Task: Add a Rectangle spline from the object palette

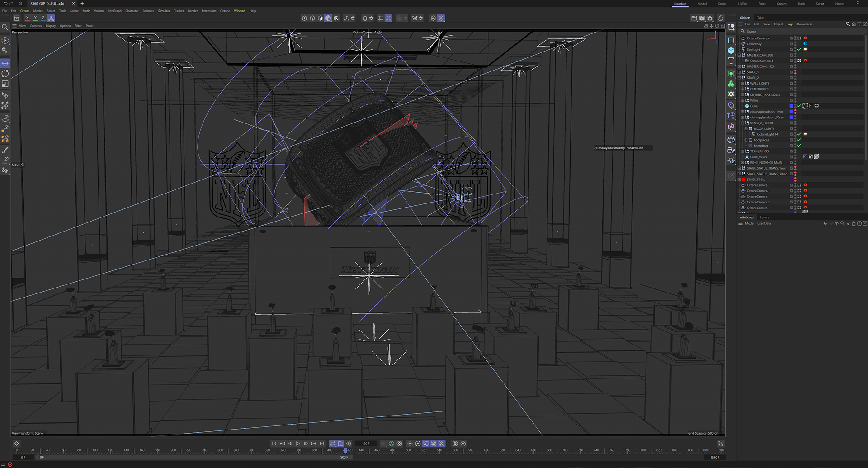Action: tap(731, 40)
